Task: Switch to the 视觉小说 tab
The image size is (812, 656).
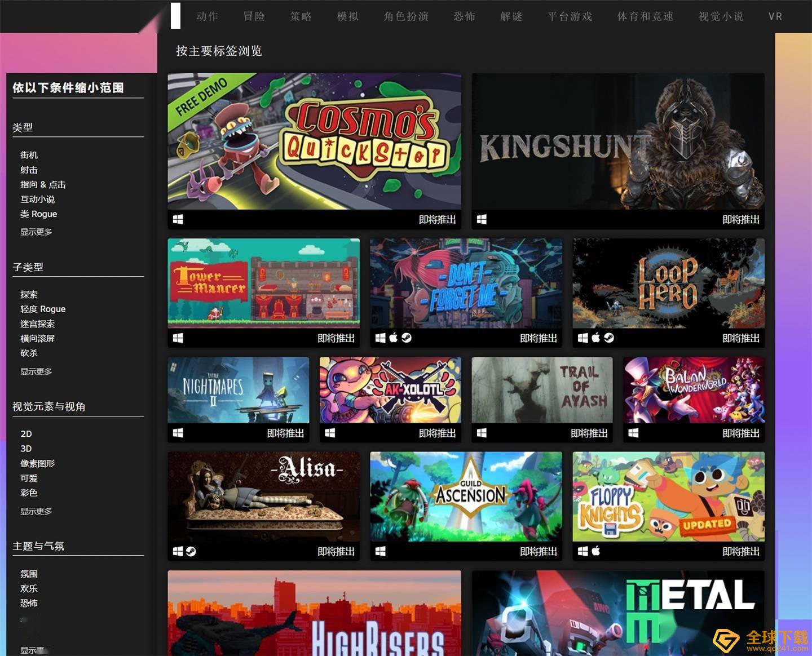Action: (721, 16)
